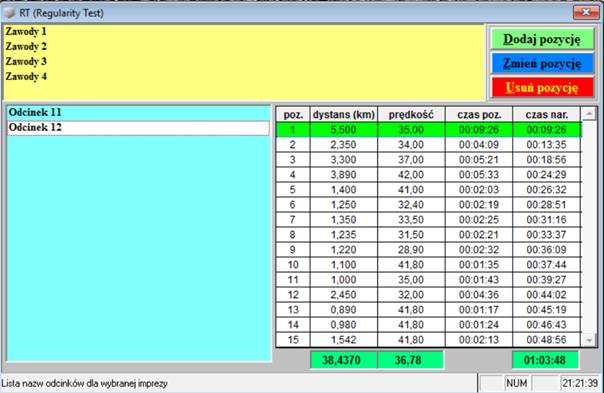This screenshot has height=393, width=604.
Task: Click position number 7 cell
Action: 293,220
